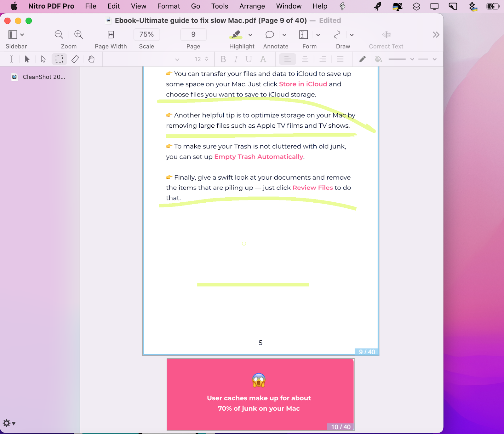The width and height of the screenshot is (504, 434).
Task: Click the Correct Text tool
Action: click(x=386, y=34)
